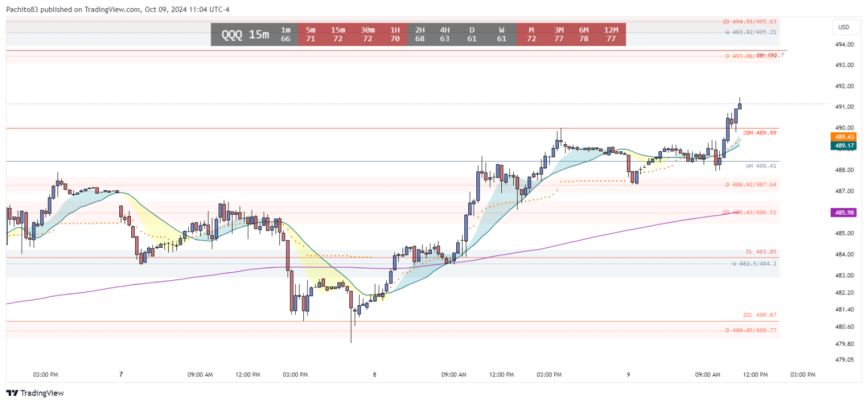868x404 pixels.
Task: Click the 2D 494.55/495.63 zone label
Action: coord(749,22)
